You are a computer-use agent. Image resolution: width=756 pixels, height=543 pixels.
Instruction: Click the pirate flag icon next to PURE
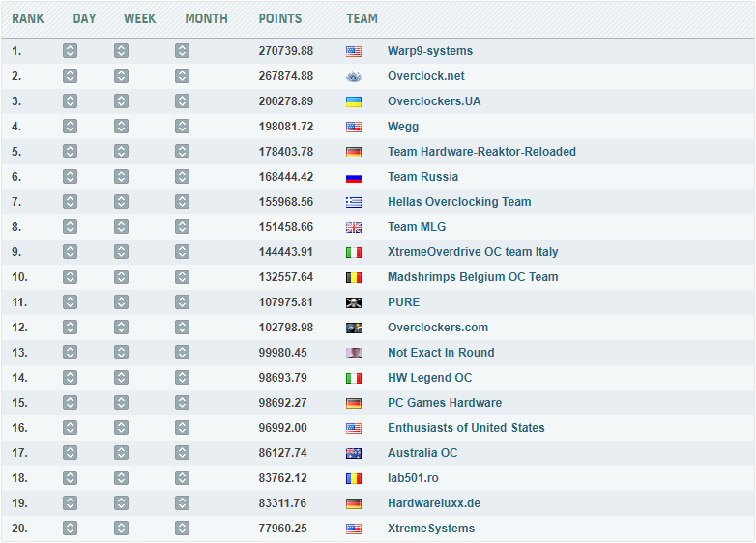tap(354, 302)
